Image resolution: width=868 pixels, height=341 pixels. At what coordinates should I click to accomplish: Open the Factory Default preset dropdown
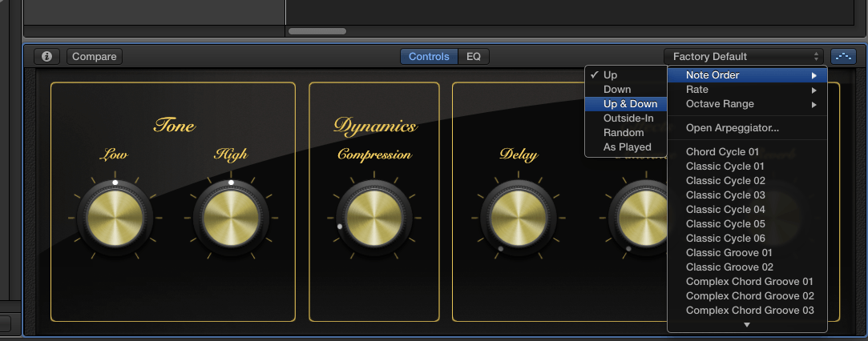click(x=745, y=56)
